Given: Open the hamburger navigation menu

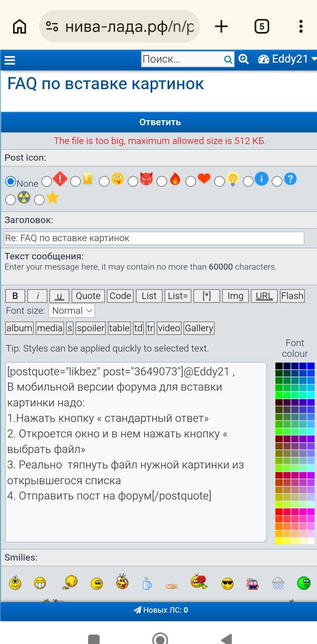Looking at the screenshot, I should point(10,61).
